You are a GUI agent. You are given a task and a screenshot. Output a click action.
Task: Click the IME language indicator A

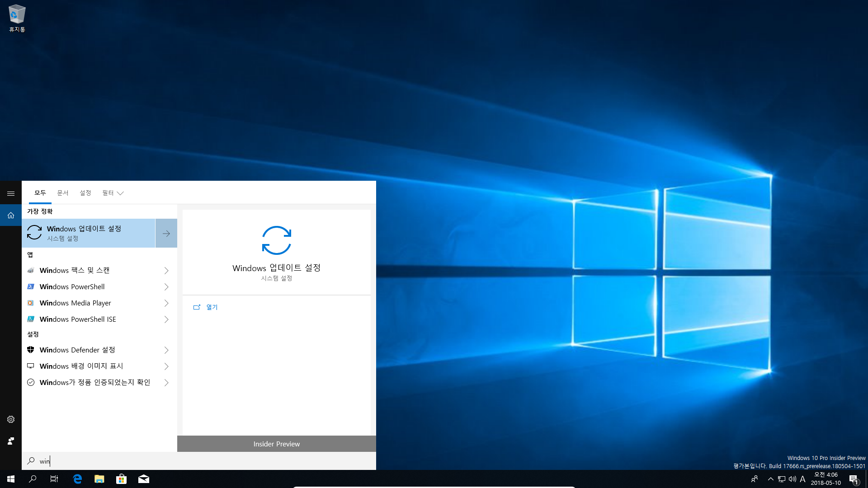click(x=803, y=479)
